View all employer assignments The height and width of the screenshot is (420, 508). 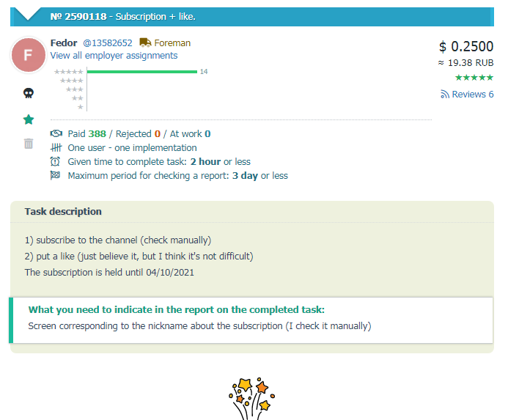click(114, 56)
